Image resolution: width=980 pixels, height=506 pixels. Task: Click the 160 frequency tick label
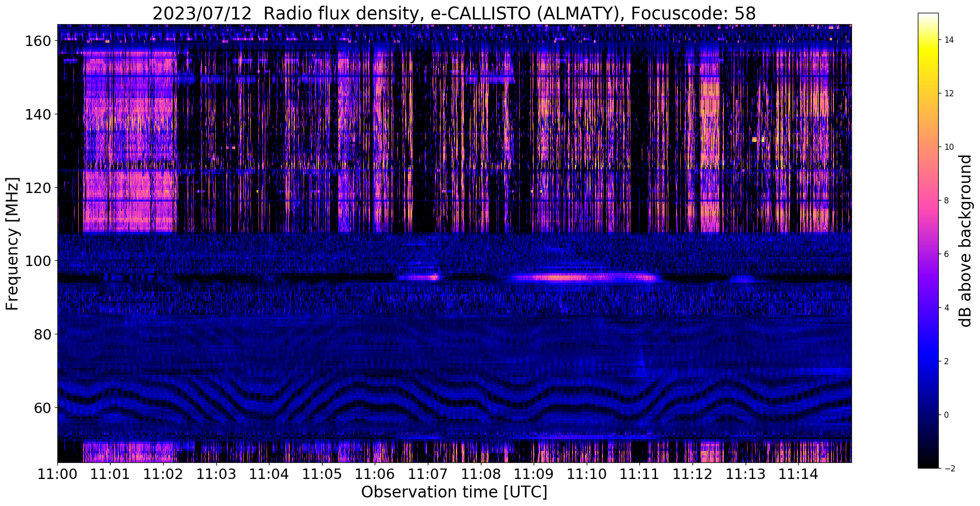click(37, 41)
